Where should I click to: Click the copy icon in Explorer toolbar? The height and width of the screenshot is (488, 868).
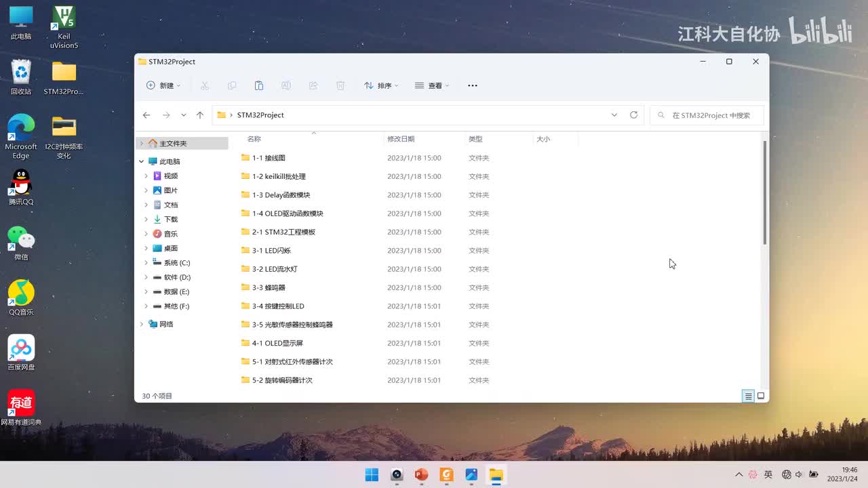point(232,85)
